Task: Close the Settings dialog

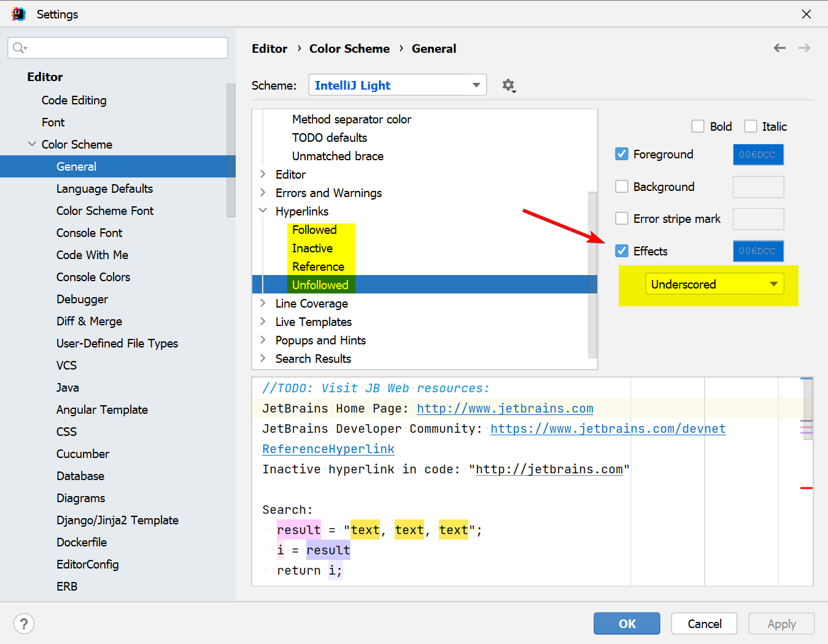Action: 807,14
